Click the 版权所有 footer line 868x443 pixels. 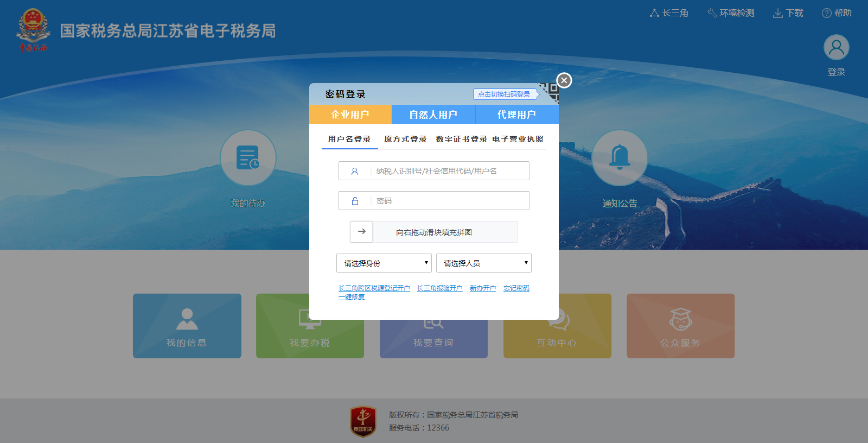pyautogui.click(x=454, y=415)
